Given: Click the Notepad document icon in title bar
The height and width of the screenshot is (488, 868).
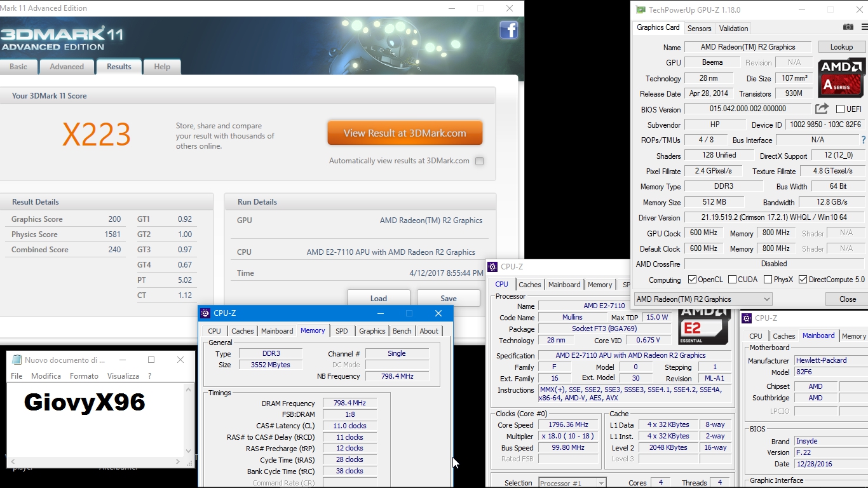Looking at the screenshot, I should pyautogui.click(x=16, y=360).
